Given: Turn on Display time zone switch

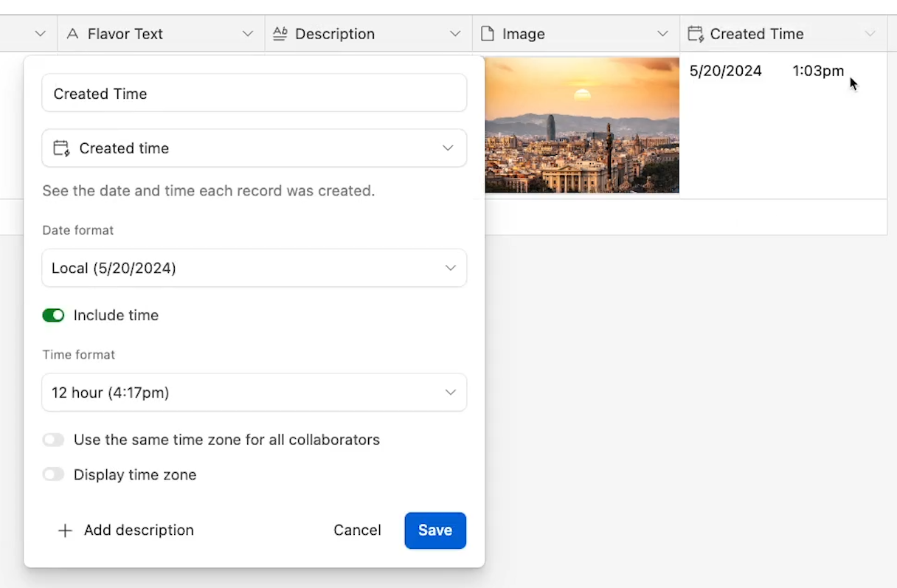Looking at the screenshot, I should (x=53, y=475).
